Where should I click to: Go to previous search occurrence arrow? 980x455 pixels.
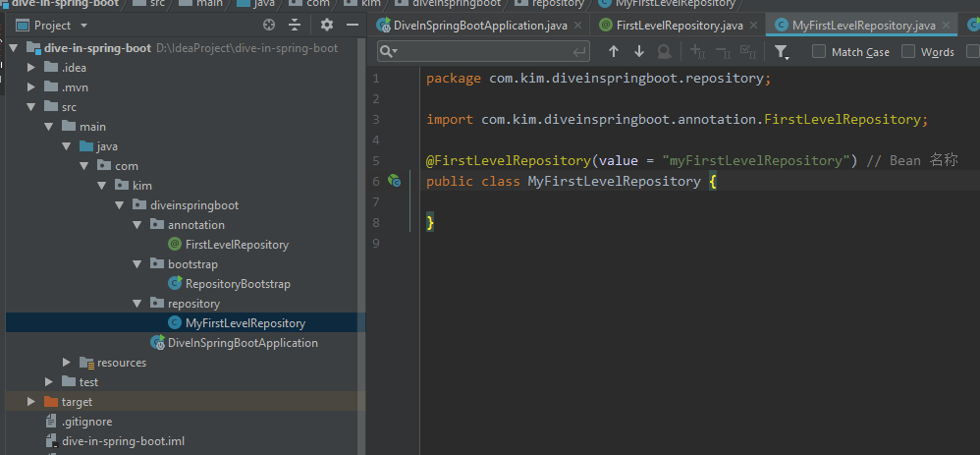[x=614, y=51]
